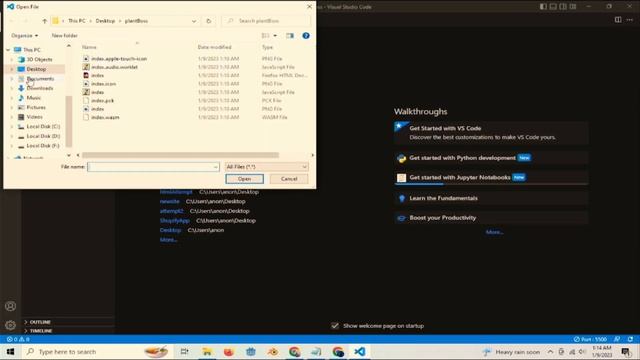Click the VS Code taskbar icon
The image size is (640, 360).
360,351
